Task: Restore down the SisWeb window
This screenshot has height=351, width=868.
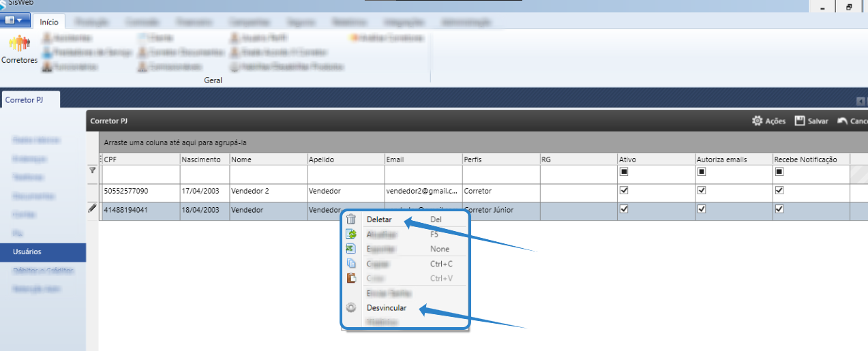Action: coord(849,7)
